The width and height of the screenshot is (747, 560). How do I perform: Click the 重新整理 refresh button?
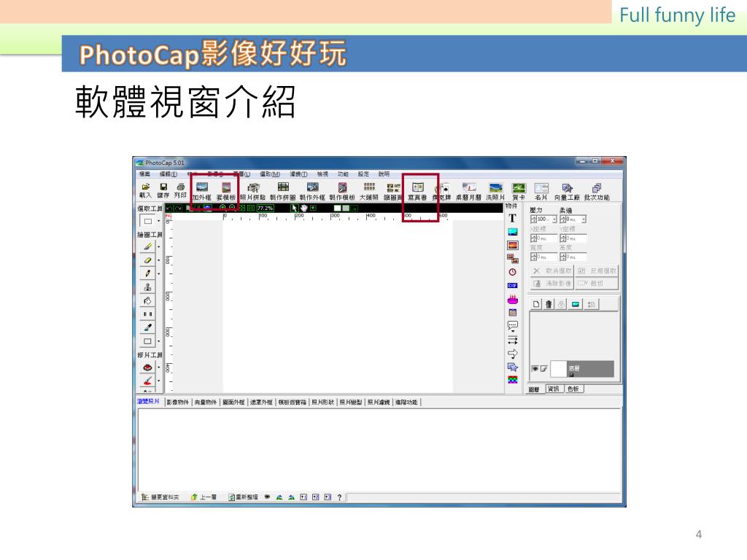pyautogui.click(x=243, y=497)
